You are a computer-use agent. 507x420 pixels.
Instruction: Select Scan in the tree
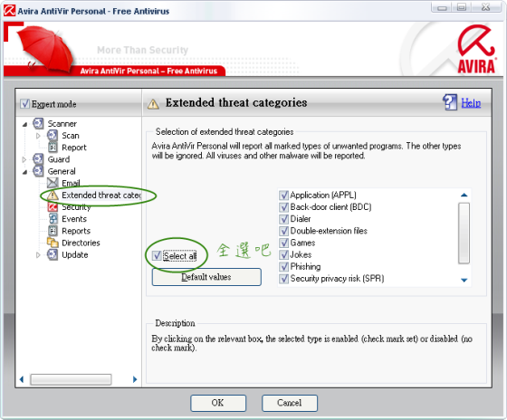[71, 136]
